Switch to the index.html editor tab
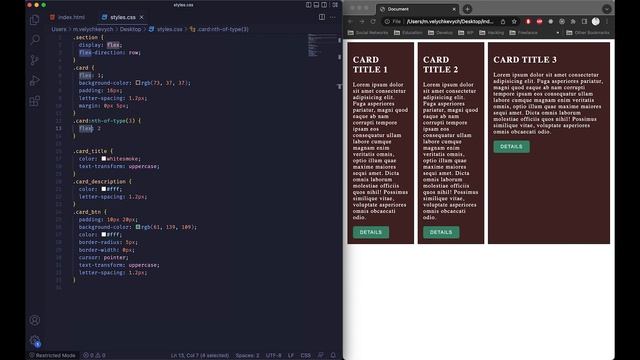Viewport: 640px width, 360px height. (x=68, y=17)
